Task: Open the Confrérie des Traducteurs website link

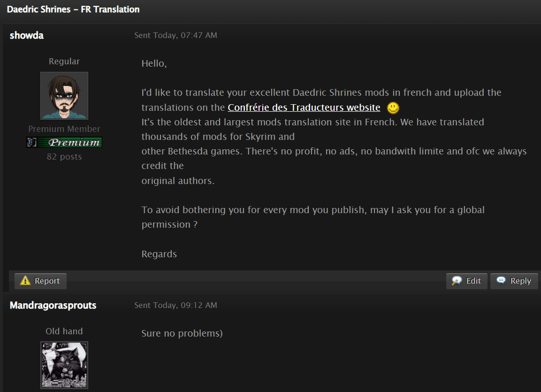Action: (x=304, y=108)
